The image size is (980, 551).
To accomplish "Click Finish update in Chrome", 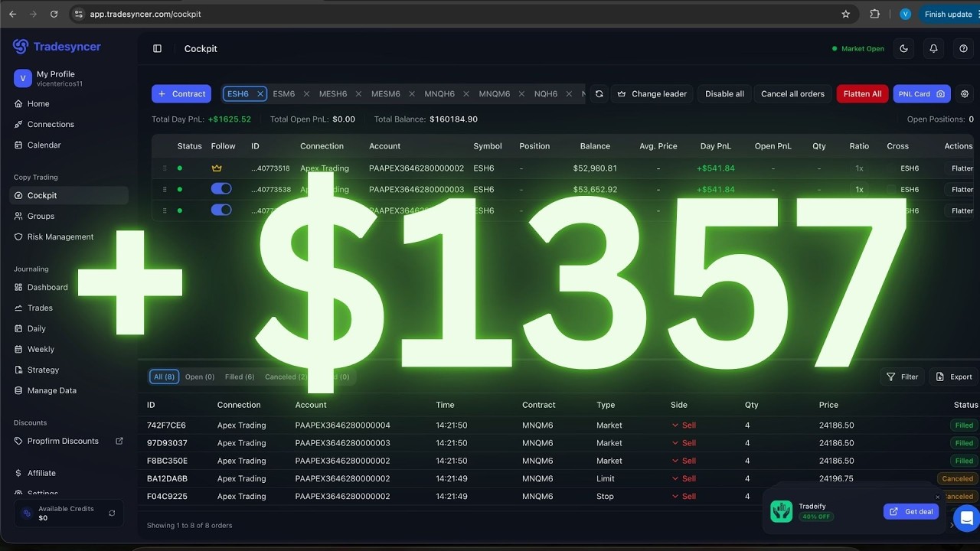I will pos(948,14).
